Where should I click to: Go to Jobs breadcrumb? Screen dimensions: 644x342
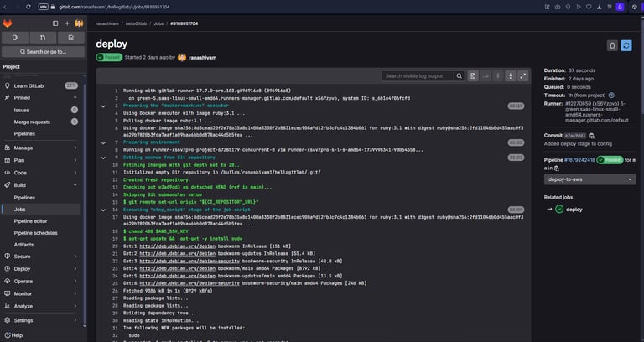point(158,23)
